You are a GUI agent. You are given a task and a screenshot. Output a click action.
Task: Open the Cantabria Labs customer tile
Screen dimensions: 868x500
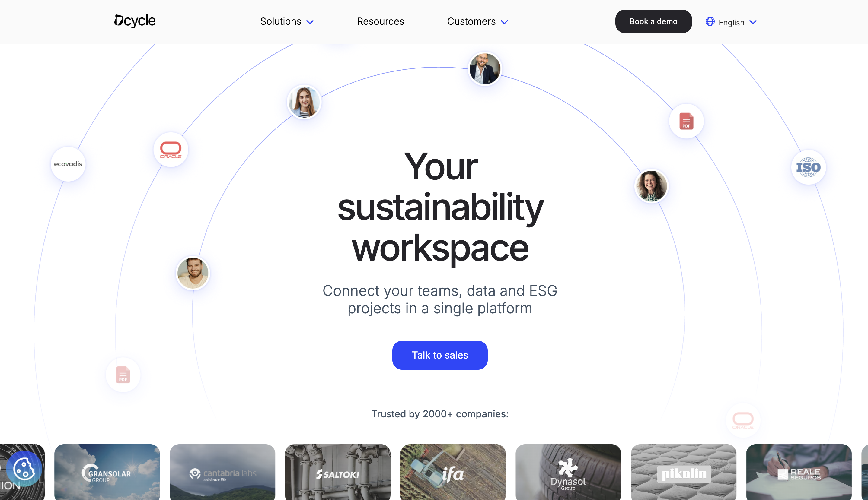222,474
